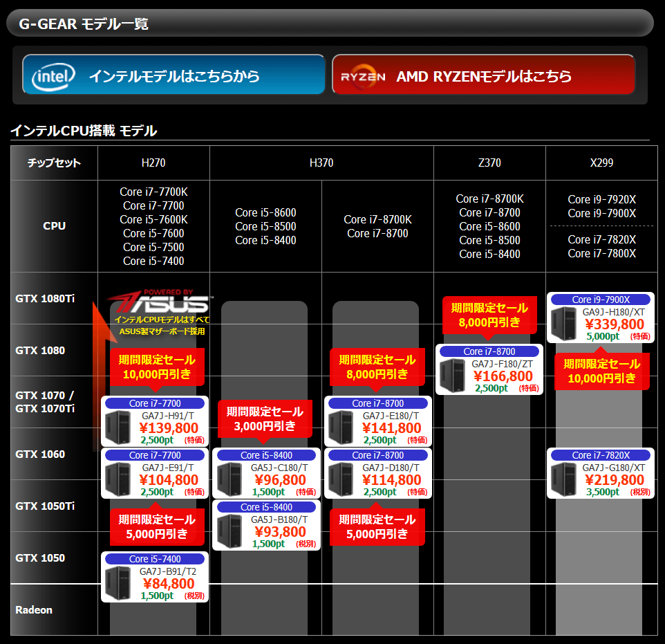Click the GTX 1060 row label
665x644 pixels.
pyautogui.click(x=40, y=454)
